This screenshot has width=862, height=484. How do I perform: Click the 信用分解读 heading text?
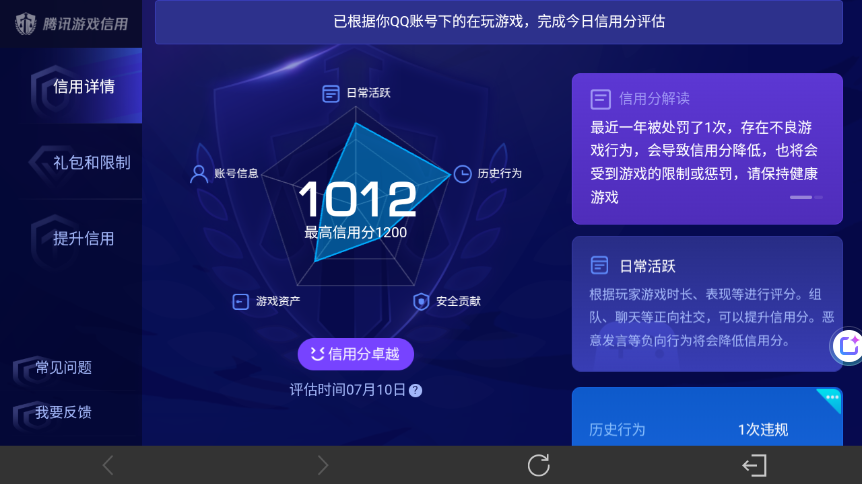pos(654,99)
